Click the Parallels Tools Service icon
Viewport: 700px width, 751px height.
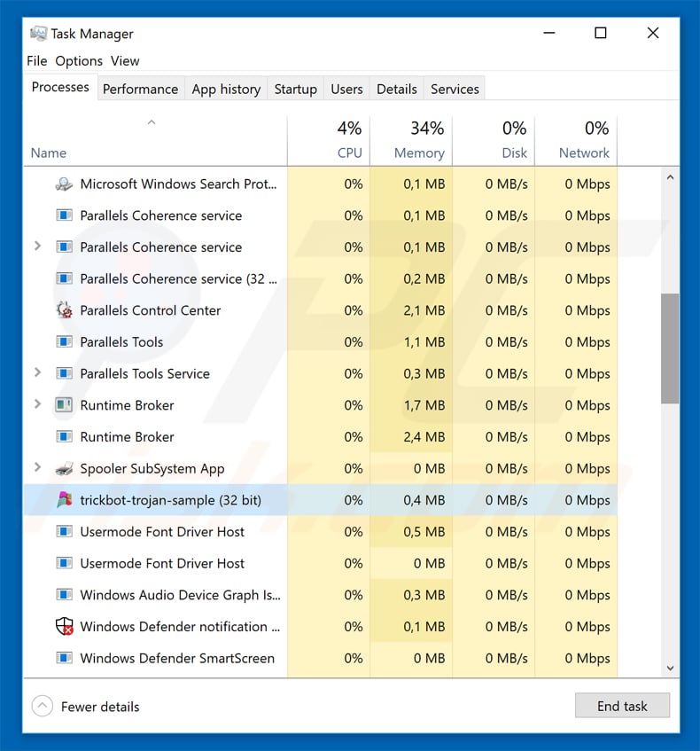pyautogui.click(x=64, y=373)
